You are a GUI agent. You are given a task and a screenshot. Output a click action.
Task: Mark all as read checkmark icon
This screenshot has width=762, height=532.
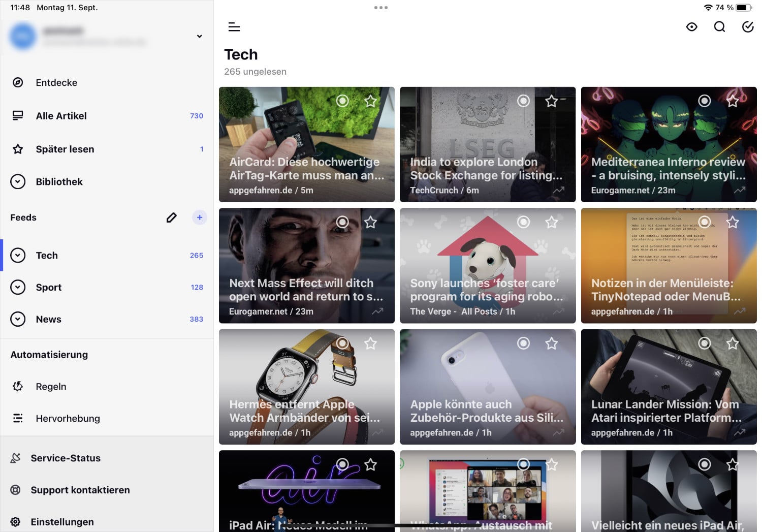(x=747, y=27)
